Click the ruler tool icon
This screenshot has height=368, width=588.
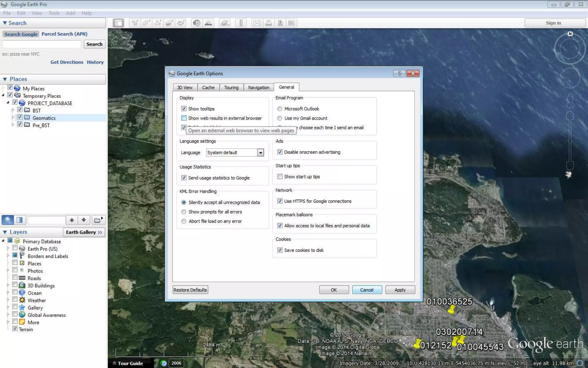click(241, 23)
